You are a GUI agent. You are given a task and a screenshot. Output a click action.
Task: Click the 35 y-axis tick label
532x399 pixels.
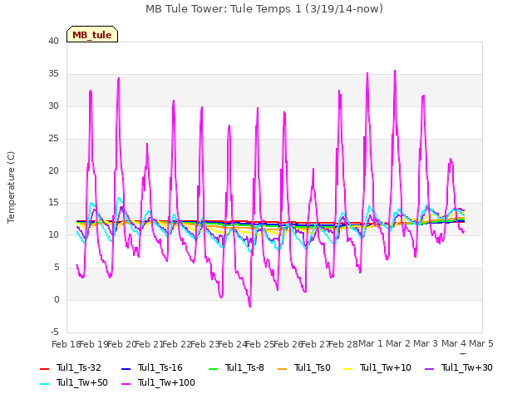(53, 74)
